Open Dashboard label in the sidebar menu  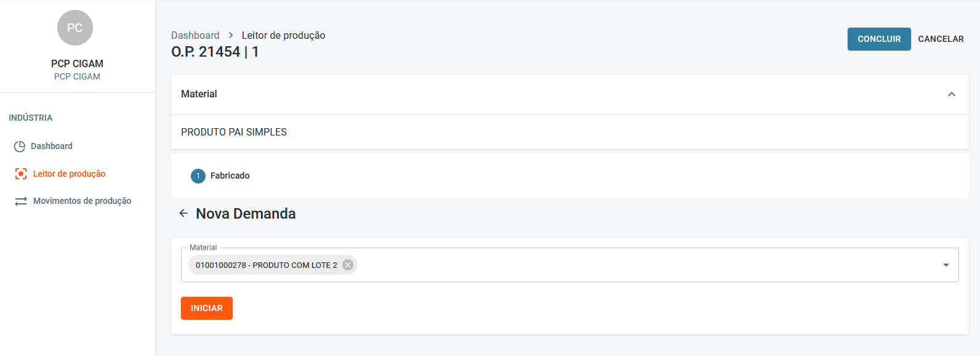tap(52, 147)
